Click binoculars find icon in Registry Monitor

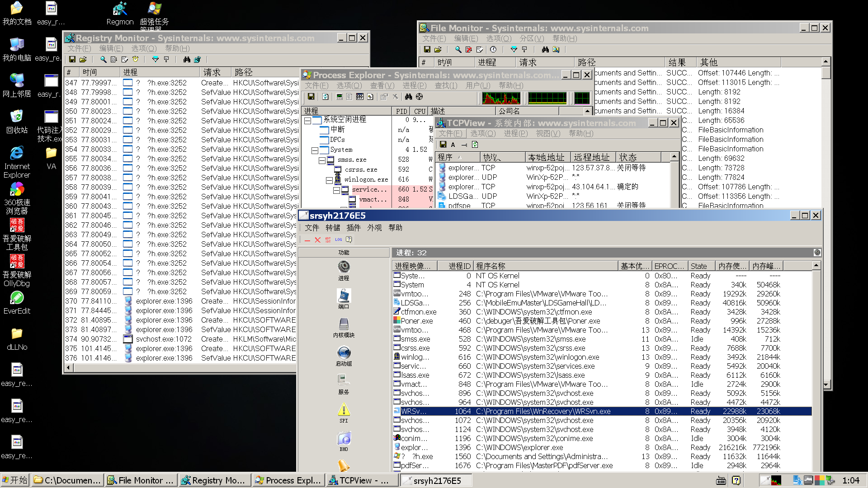pyautogui.click(x=187, y=60)
